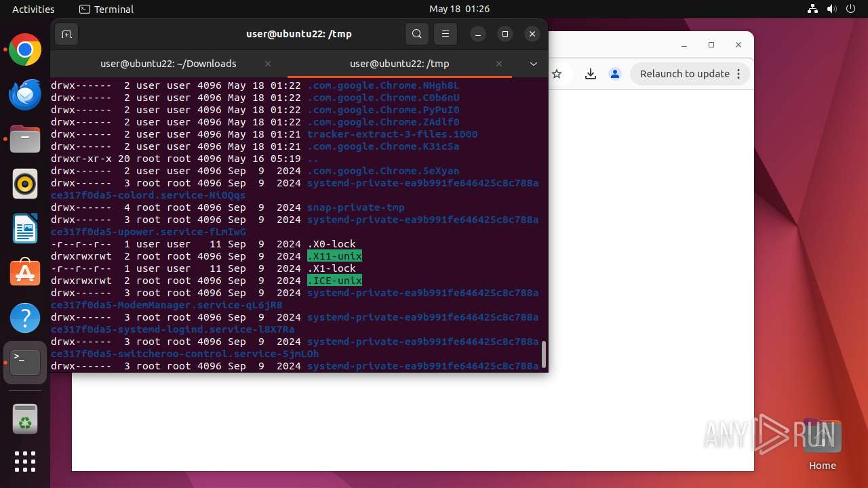Click tracker-extract-3-files.1000 entry

click(393, 134)
